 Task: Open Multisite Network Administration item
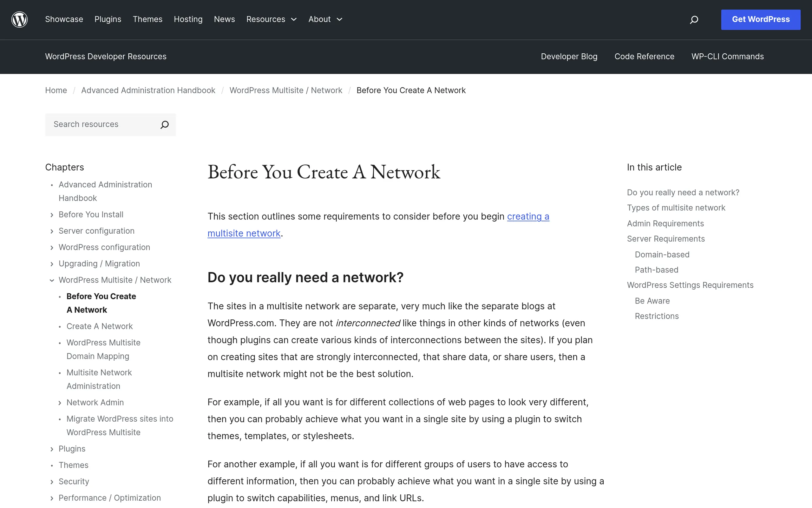click(99, 379)
